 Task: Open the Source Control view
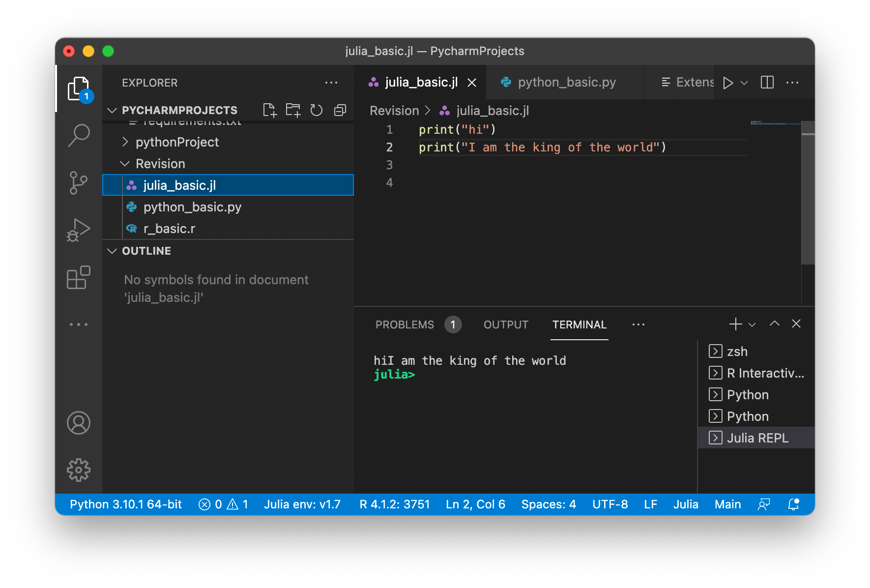point(79,183)
